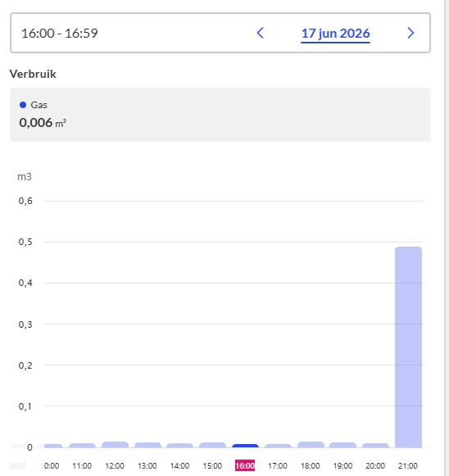
Task: Go to next day using right chevron
Action: (x=410, y=33)
